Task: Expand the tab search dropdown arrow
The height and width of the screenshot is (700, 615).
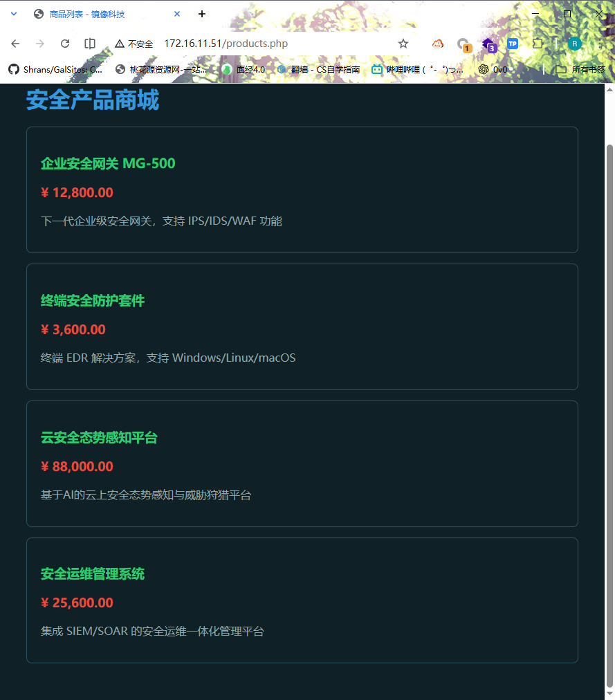Action: click(14, 14)
